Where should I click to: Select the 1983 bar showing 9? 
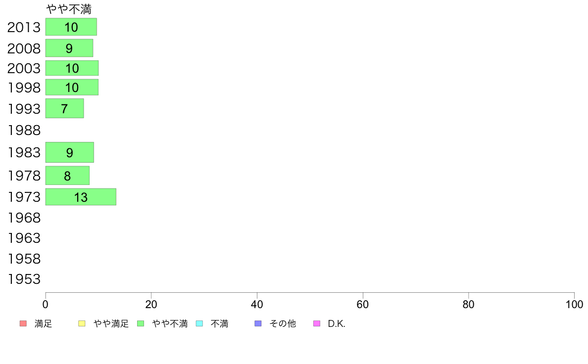tap(70, 152)
